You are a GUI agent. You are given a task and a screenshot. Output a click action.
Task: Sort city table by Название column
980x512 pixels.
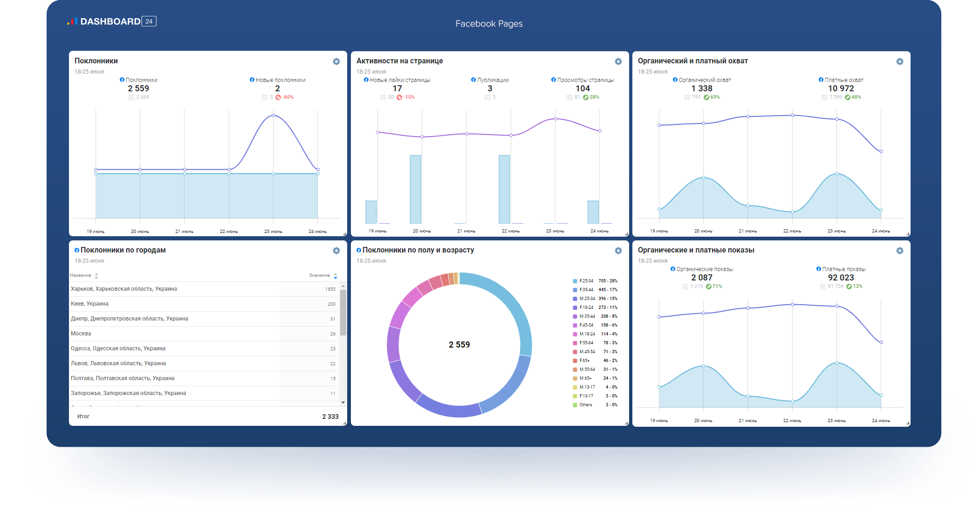[84, 275]
